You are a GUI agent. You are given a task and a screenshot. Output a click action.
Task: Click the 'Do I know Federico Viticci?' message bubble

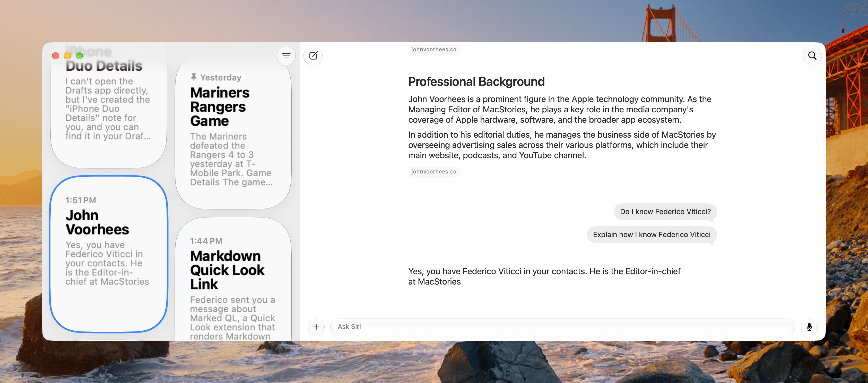(665, 212)
